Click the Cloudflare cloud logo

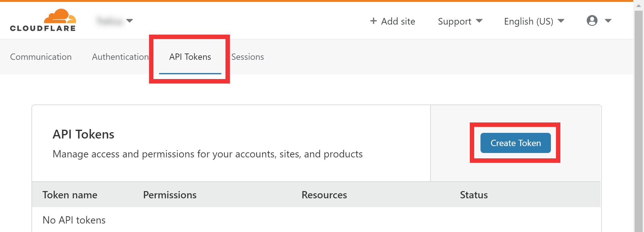(x=43, y=20)
